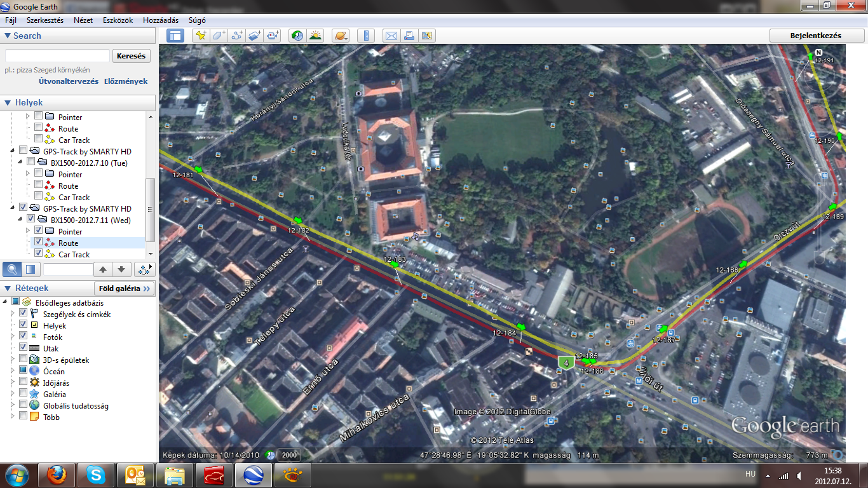The image size is (868, 488).
Task: Open the historical imagery clock tool
Action: coord(297,36)
